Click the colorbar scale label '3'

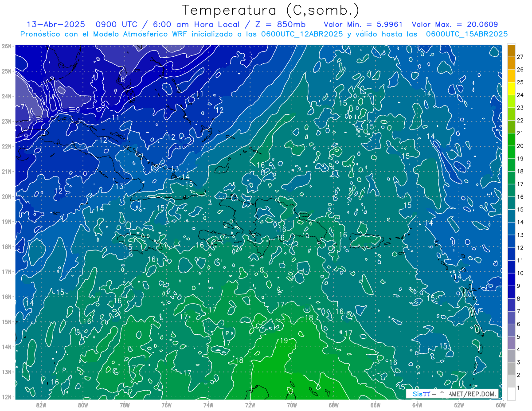(519, 362)
